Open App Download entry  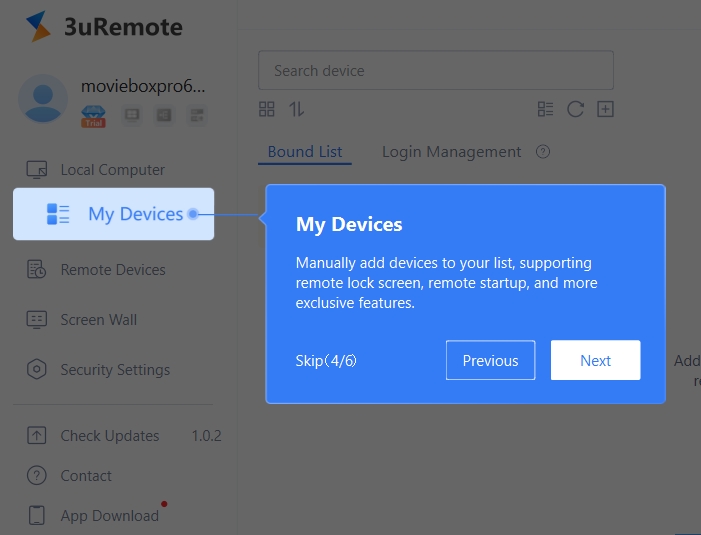[x=110, y=515]
